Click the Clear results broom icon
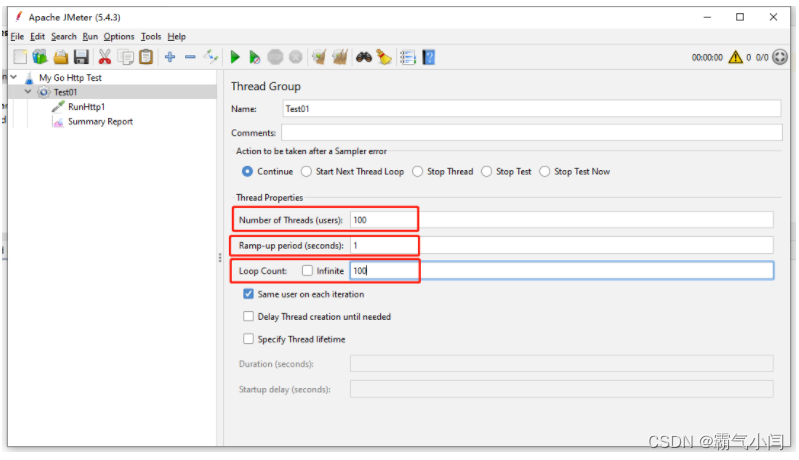This screenshot has height=460, width=799. (x=319, y=57)
